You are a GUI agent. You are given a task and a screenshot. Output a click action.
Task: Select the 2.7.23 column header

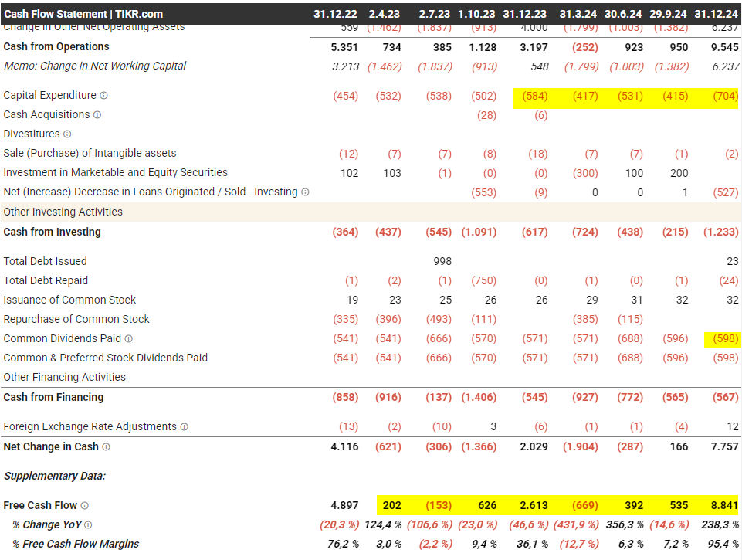(435, 14)
